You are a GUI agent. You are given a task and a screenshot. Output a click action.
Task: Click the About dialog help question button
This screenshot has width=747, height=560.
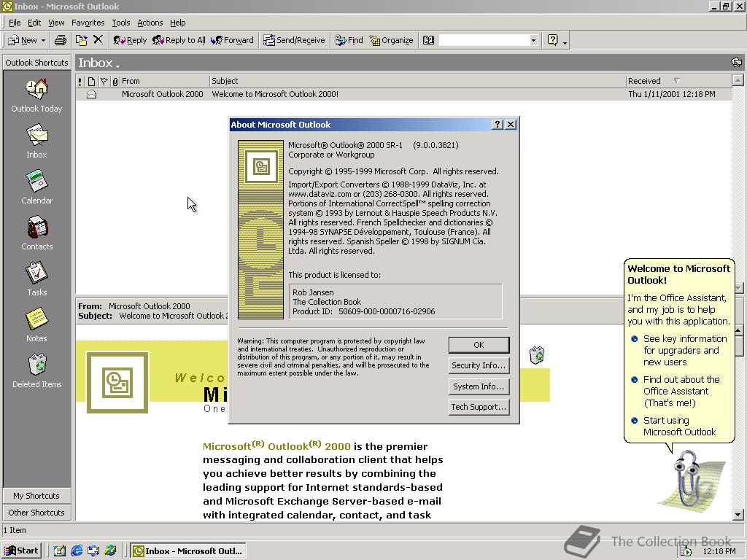click(x=498, y=124)
